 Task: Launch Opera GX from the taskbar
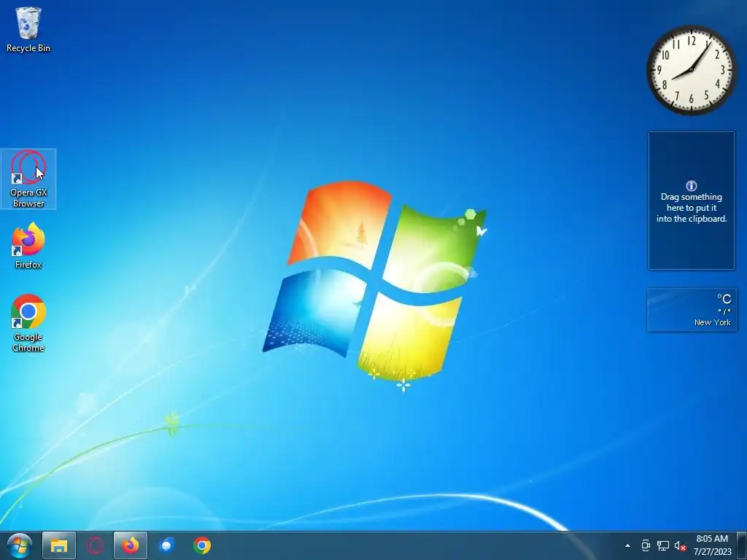[95, 545]
